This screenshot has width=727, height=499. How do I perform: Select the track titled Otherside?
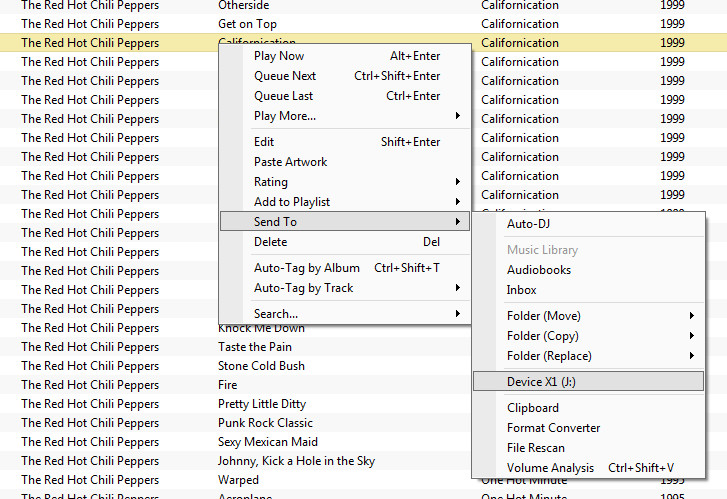click(x=243, y=6)
